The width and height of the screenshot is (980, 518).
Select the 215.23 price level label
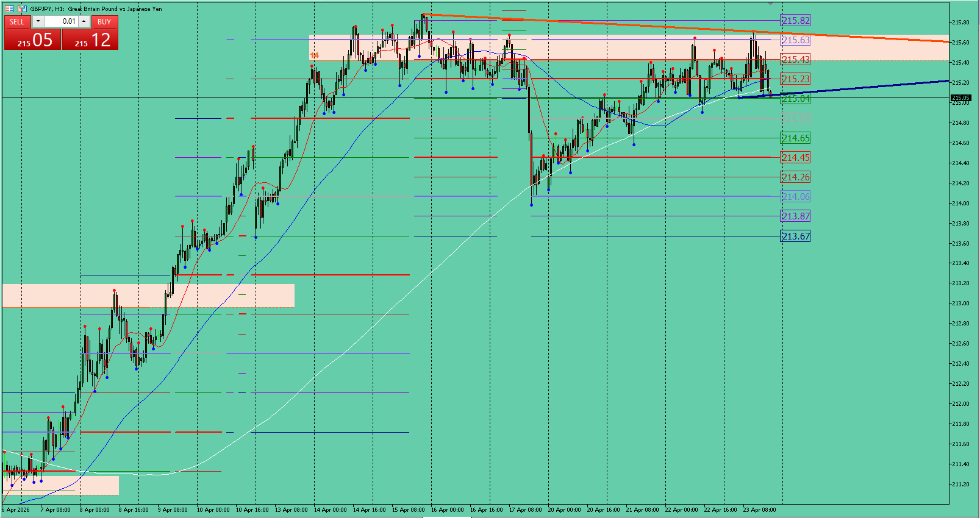point(796,79)
